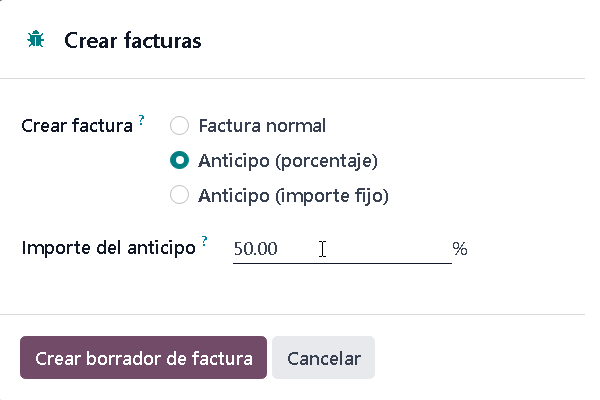Click the Importe del anticipo field label

(109, 248)
